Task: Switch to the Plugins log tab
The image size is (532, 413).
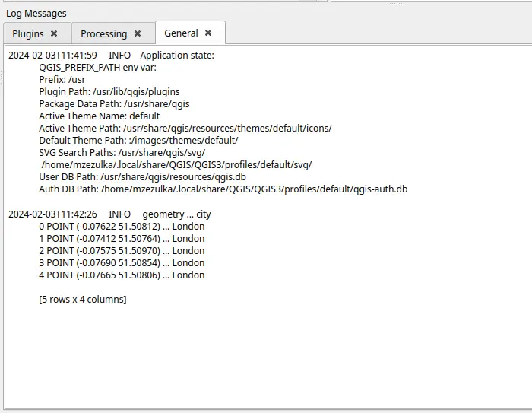Action: coord(28,33)
